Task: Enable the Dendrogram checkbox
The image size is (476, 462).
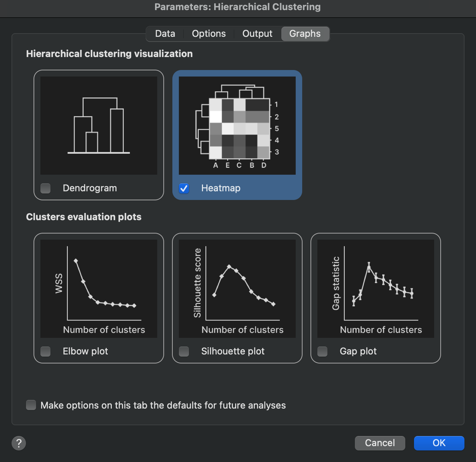Action: coord(45,188)
